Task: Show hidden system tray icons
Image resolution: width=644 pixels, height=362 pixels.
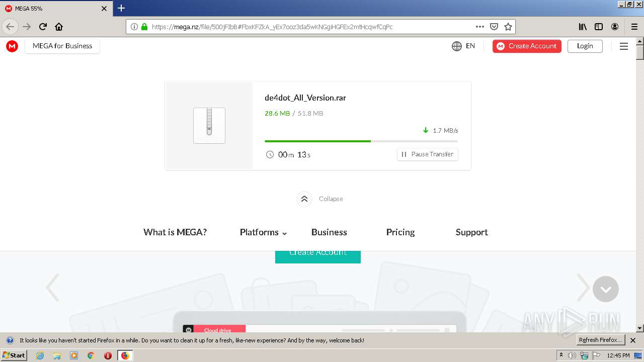Action: click(561, 355)
